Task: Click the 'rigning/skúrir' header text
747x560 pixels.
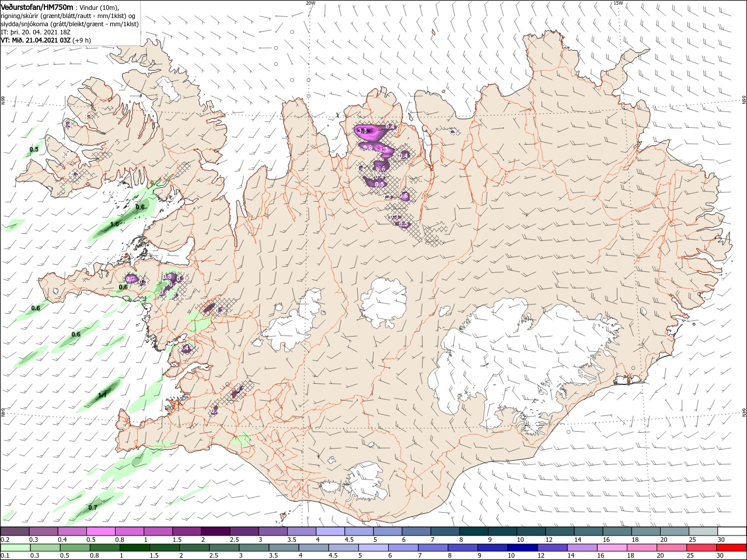Action: (x=19, y=15)
